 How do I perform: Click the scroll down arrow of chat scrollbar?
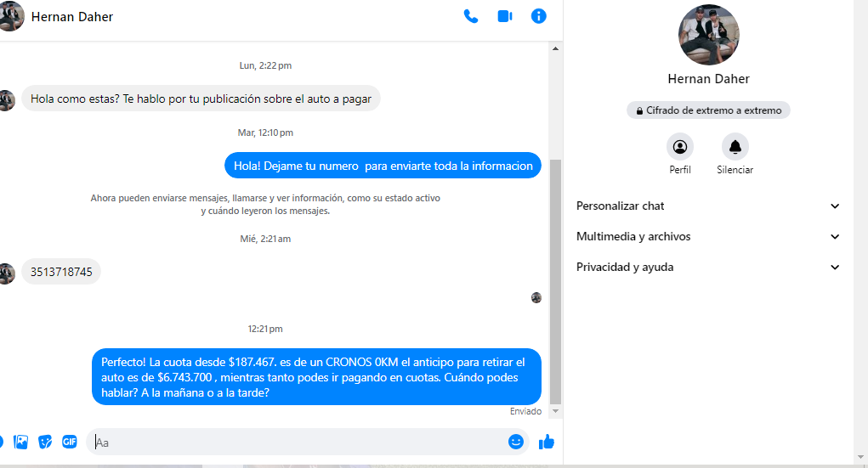pos(556,411)
